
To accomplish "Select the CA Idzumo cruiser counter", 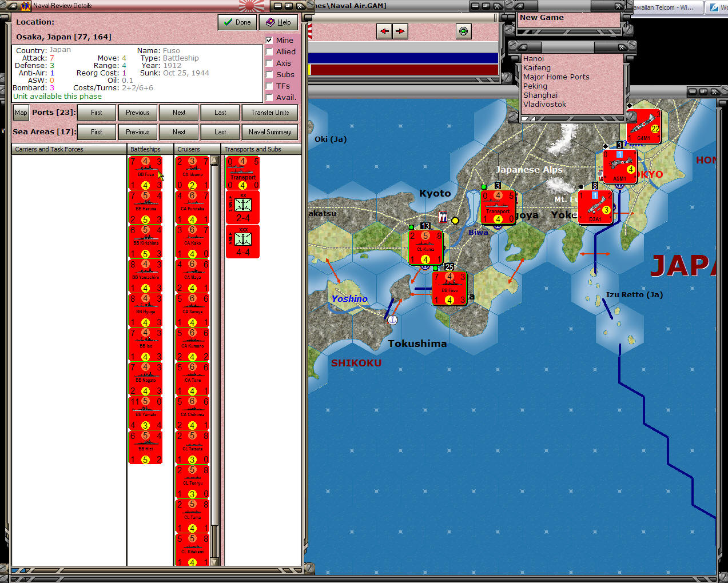I will click(x=192, y=173).
